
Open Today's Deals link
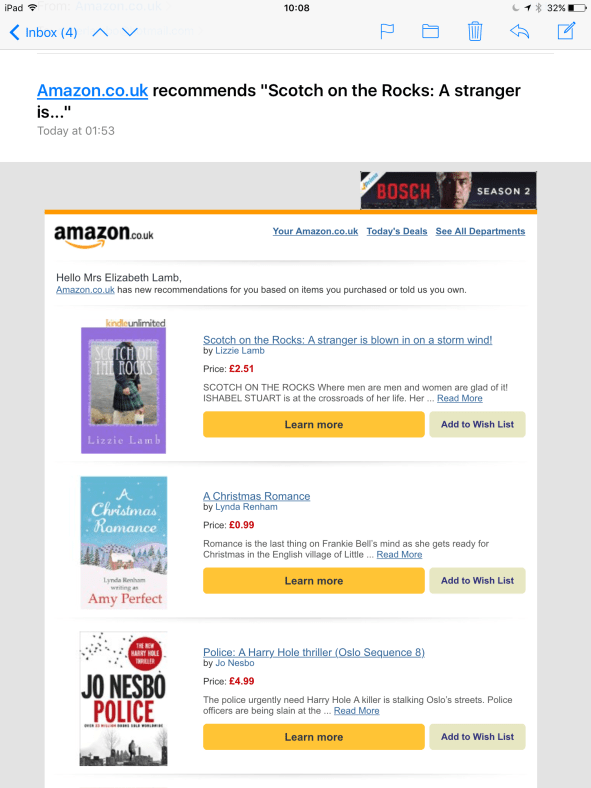tap(397, 231)
